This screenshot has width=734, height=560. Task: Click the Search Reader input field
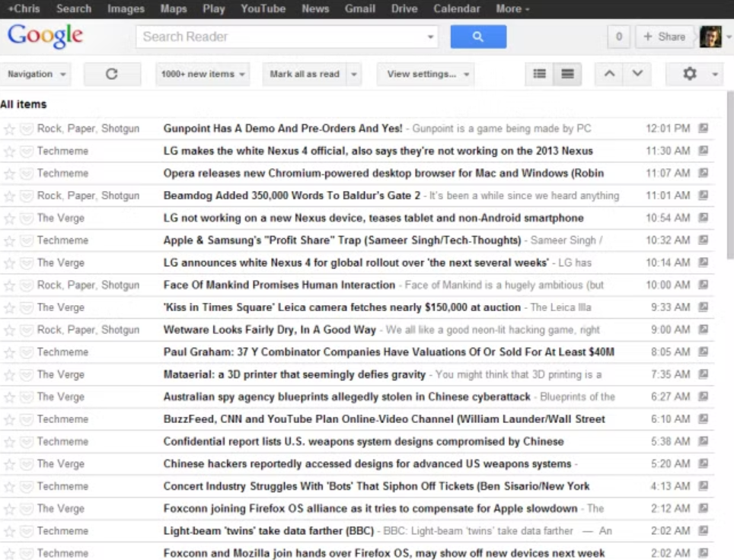pyautogui.click(x=280, y=37)
